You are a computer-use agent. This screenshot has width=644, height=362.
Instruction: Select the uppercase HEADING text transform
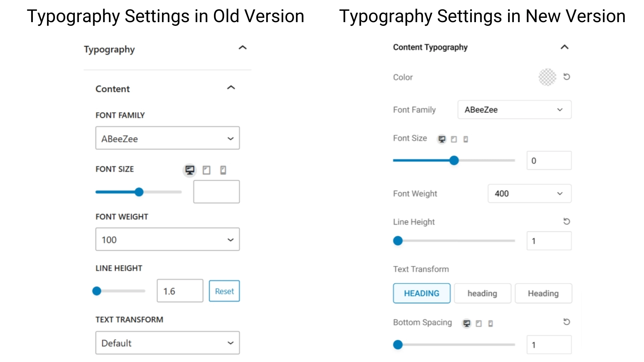(422, 293)
